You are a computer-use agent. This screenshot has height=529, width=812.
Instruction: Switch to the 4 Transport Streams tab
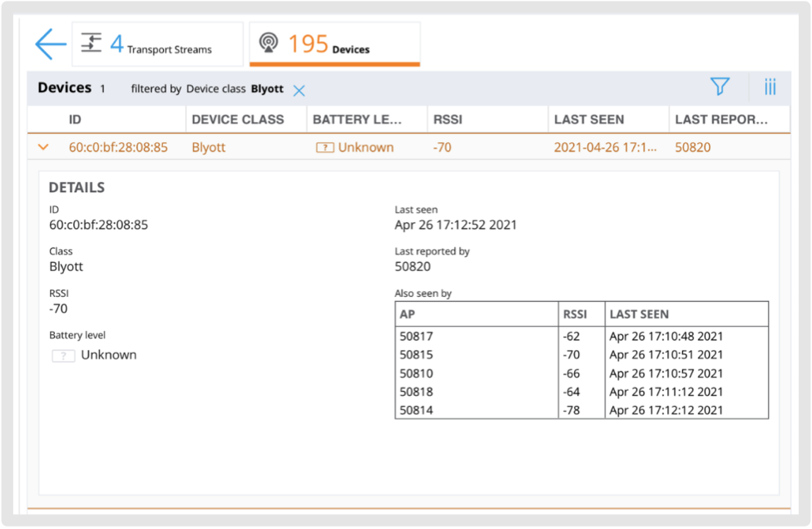click(x=158, y=44)
